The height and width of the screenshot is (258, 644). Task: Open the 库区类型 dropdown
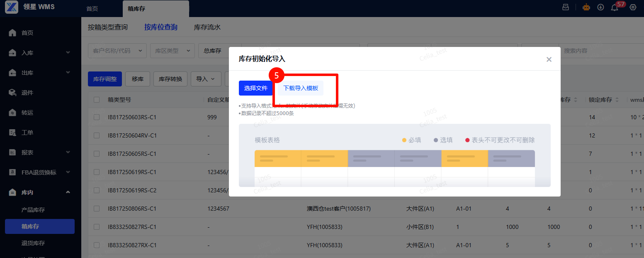click(173, 51)
